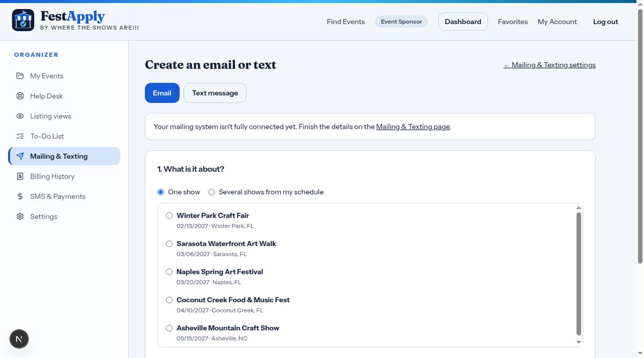Open My Events in the sidebar
The width and height of the screenshot is (644, 358).
64,76
